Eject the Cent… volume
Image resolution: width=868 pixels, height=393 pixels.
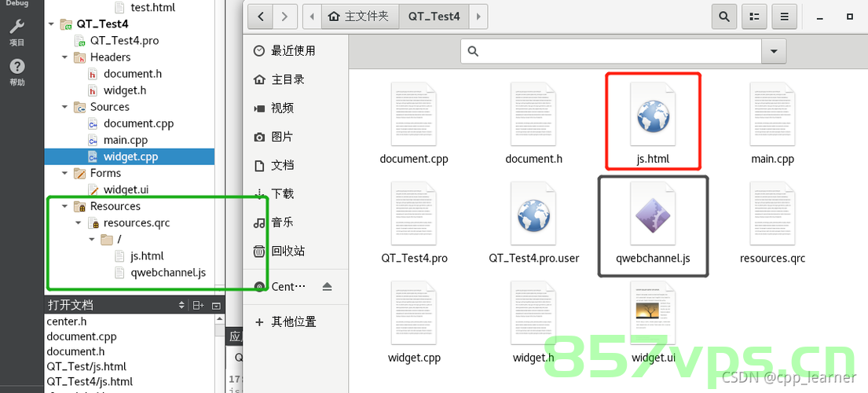(x=327, y=286)
